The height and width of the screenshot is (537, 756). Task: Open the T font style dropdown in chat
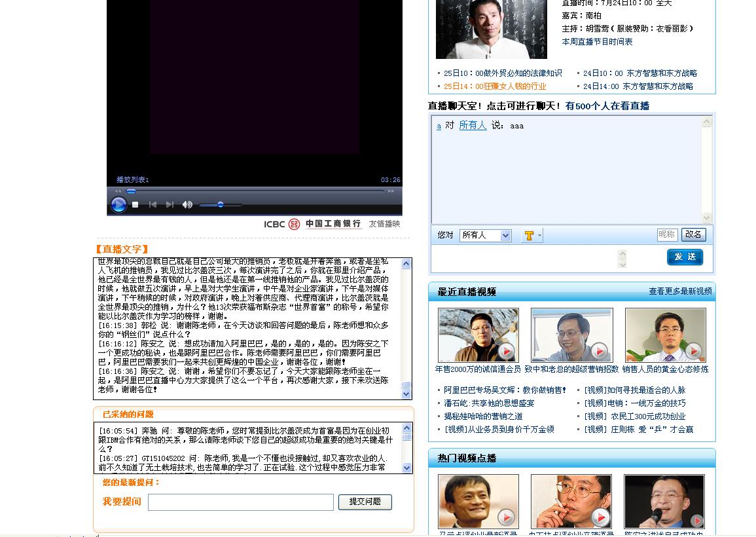pyautogui.click(x=531, y=236)
